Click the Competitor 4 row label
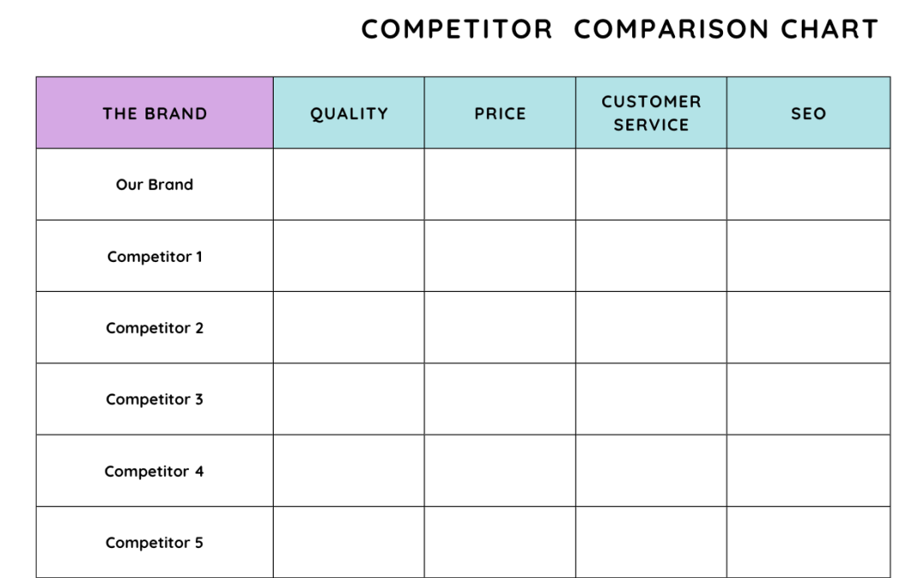The image size is (924, 578). (x=155, y=471)
